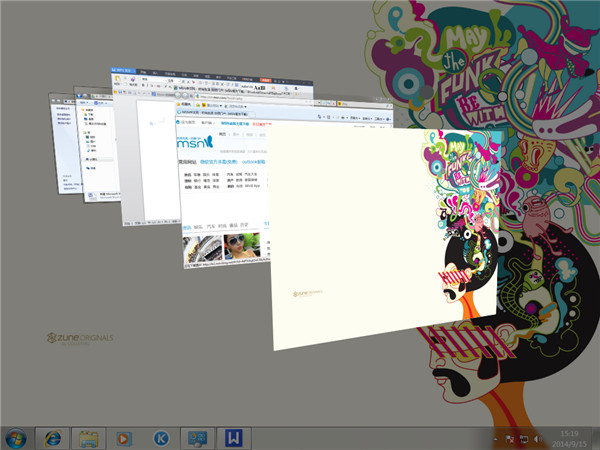This screenshot has height=450, width=600.
Task: Open the WPS Writer W taskbar icon
Action: pos(233,438)
